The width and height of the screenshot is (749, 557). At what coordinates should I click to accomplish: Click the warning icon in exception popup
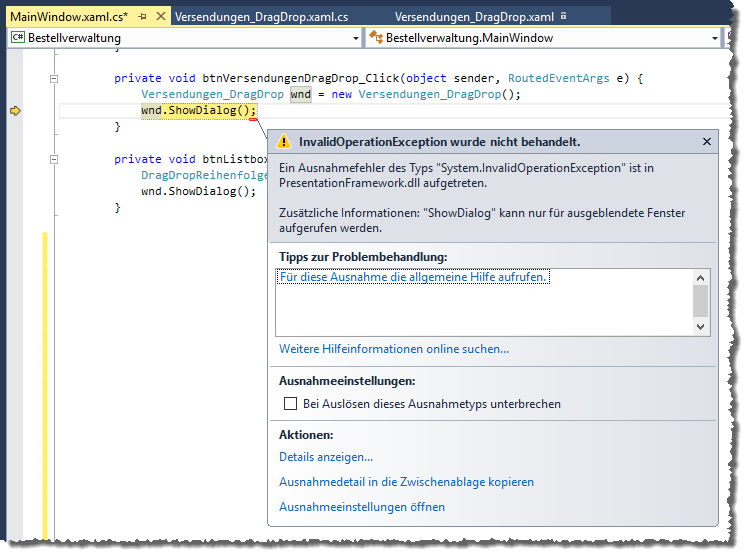coord(284,142)
